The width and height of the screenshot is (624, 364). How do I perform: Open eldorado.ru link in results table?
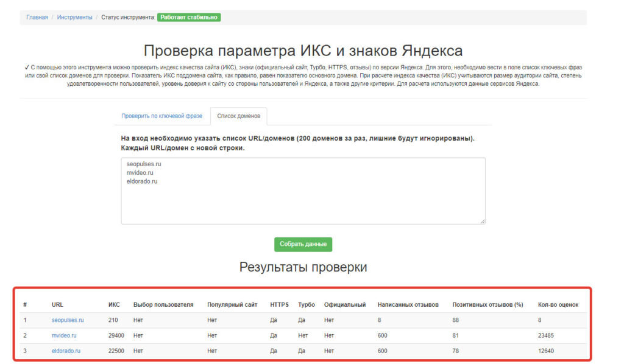click(66, 351)
